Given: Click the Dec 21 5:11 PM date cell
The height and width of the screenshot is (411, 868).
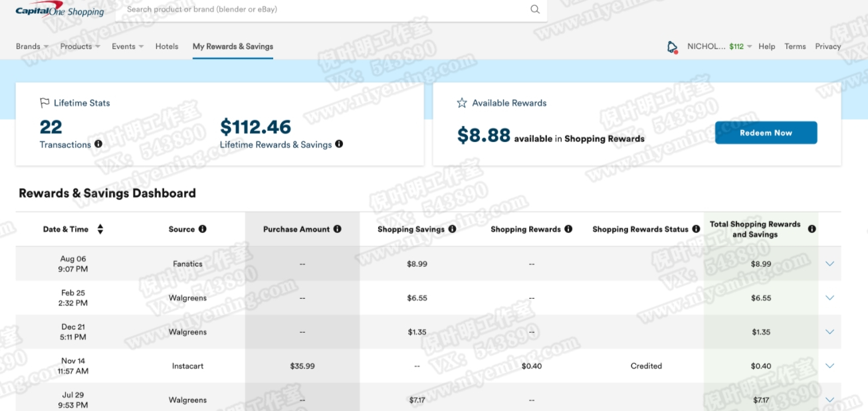Looking at the screenshot, I should click(73, 332).
